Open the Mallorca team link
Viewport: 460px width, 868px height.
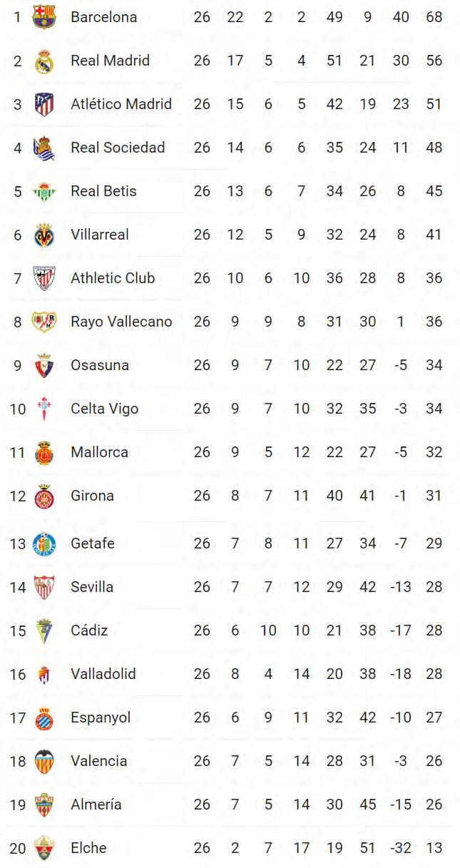[99, 452]
